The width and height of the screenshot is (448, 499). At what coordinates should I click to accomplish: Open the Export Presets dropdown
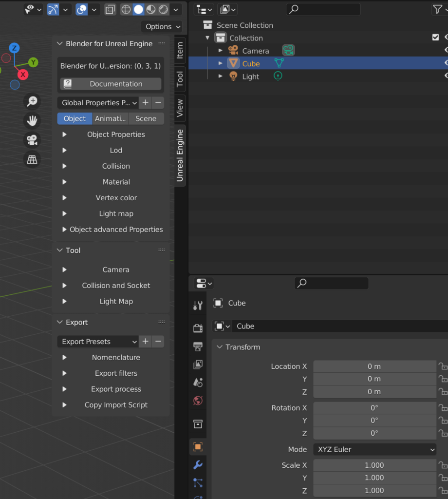point(98,342)
